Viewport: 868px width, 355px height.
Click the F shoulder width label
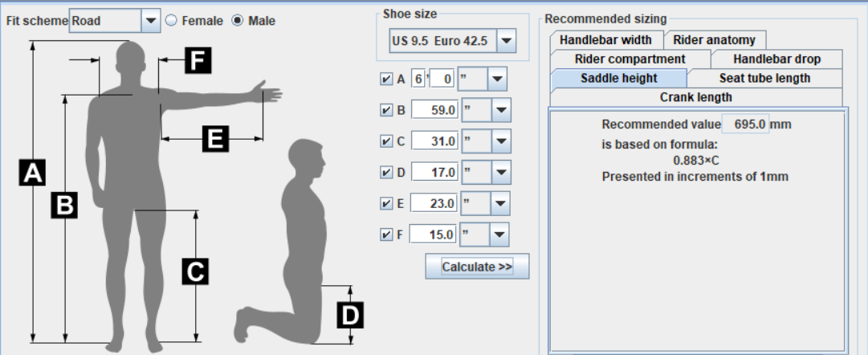coord(198,59)
